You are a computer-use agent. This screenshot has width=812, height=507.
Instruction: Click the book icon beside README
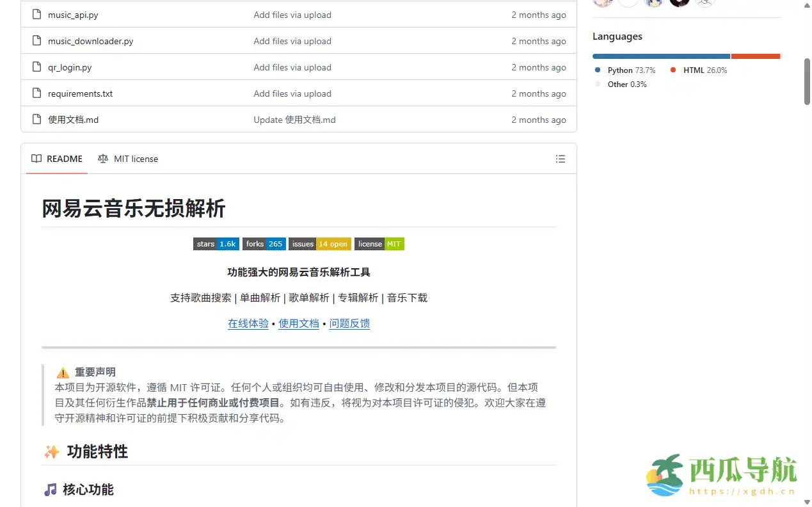(36, 159)
